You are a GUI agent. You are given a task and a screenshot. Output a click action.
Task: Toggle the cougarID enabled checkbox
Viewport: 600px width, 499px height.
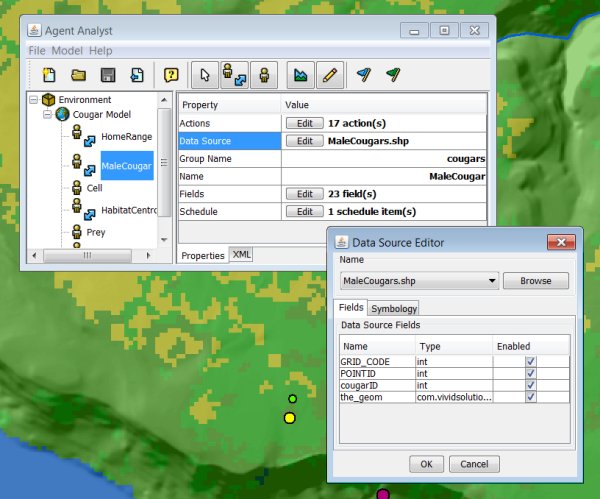tap(531, 385)
